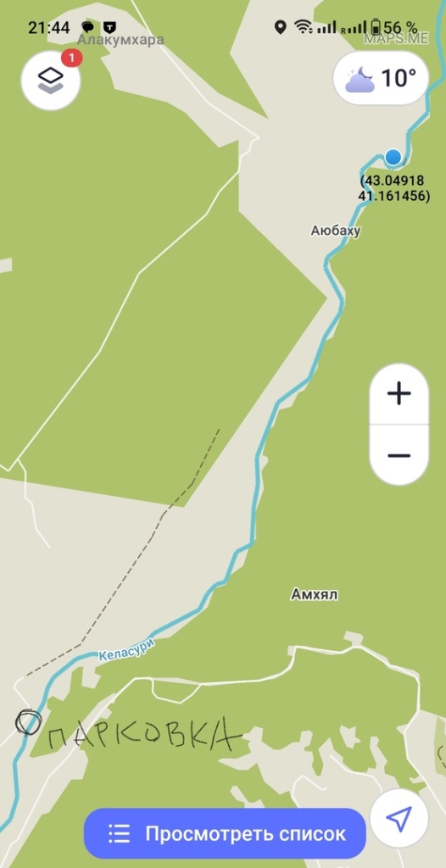Tap the Келасури river label
Viewport: 446px width, 868px height.
125,648
